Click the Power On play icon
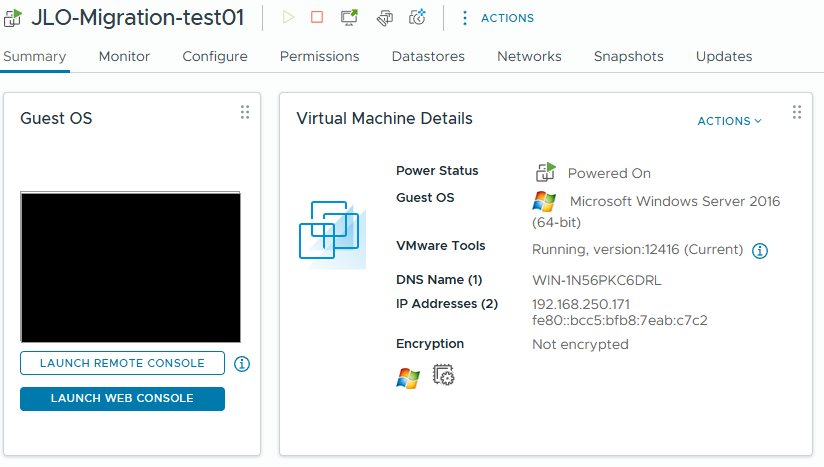The height and width of the screenshot is (467, 824). [x=288, y=17]
